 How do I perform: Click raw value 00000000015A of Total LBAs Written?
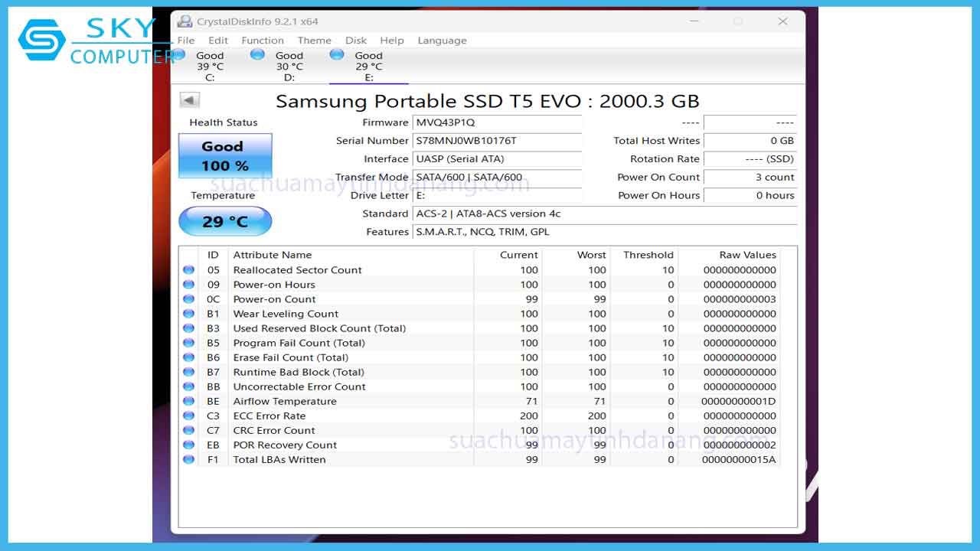coord(739,459)
